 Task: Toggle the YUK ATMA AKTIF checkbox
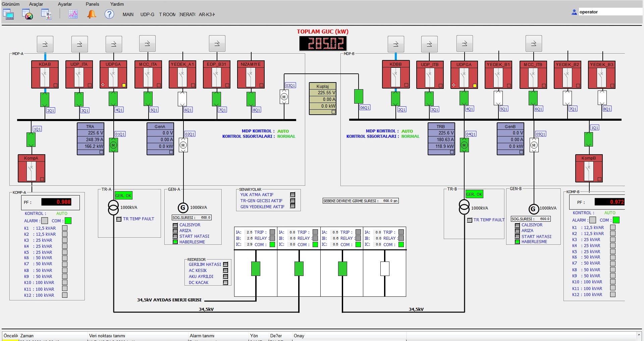click(292, 195)
